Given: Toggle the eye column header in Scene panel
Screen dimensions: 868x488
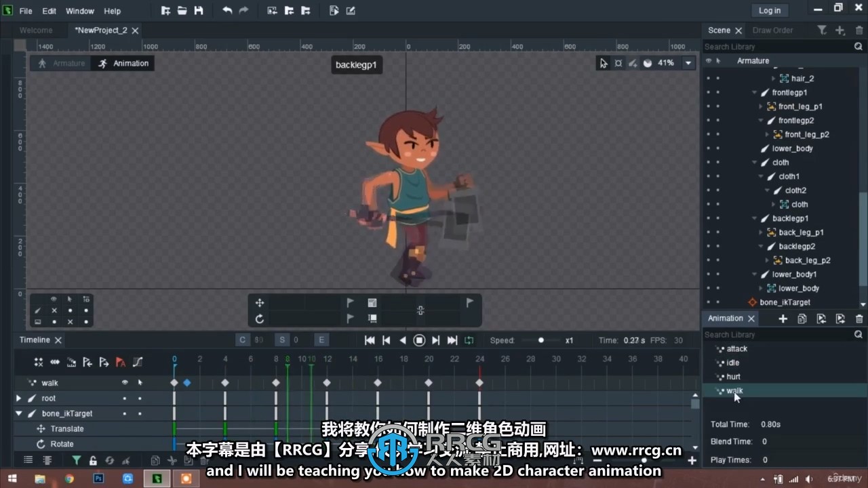Looking at the screenshot, I should [709, 61].
